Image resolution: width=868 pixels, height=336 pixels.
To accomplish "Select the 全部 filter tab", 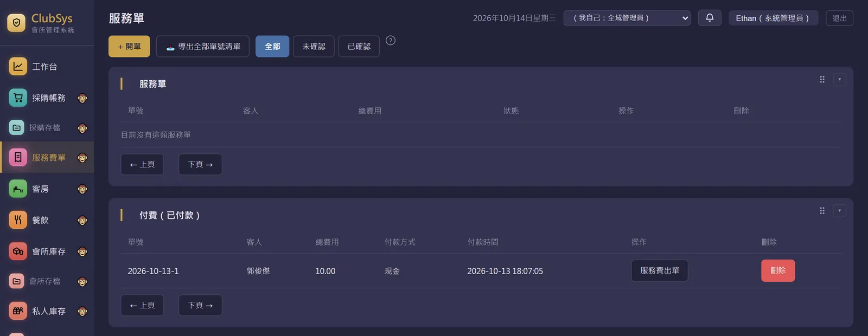I will click(272, 47).
